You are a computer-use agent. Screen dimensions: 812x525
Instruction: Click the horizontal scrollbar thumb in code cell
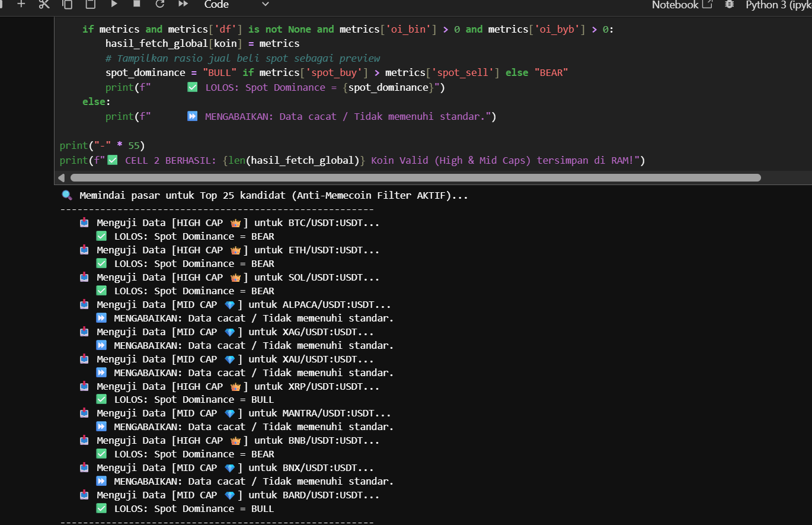pos(415,177)
